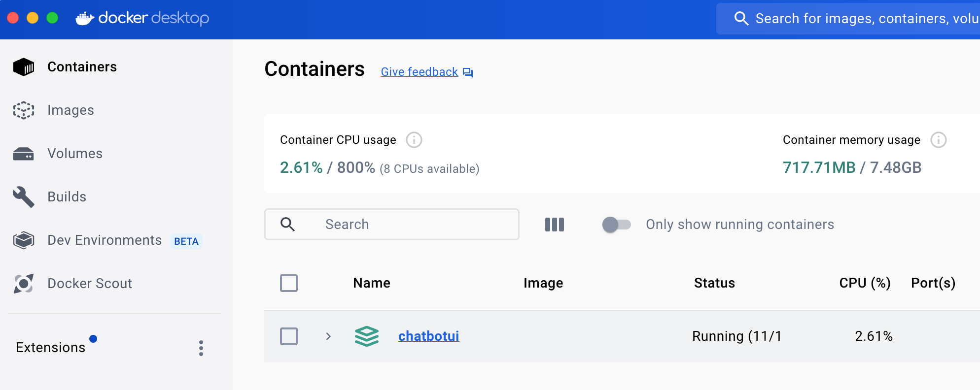Expand the chatbotui container stack
This screenshot has width=980, height=390.
coord(328,336)
